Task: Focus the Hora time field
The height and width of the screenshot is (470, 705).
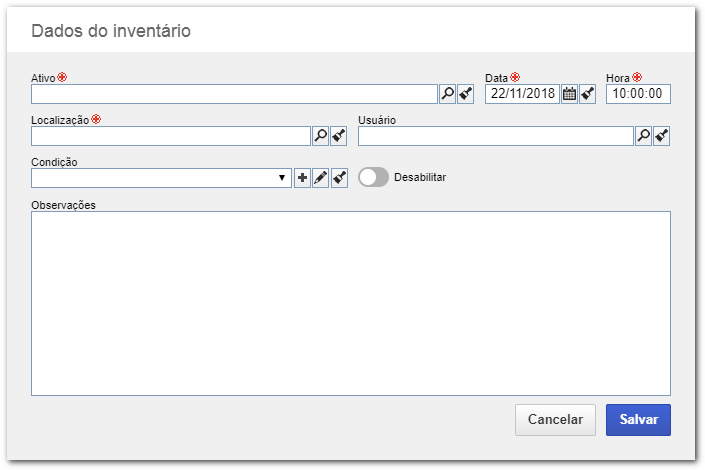Action: [x=638, y=94]
